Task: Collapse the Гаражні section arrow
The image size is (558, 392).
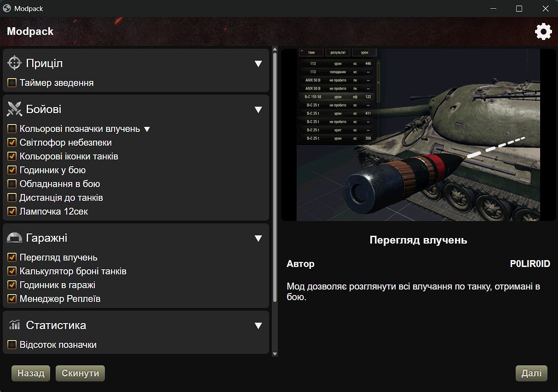Action: (x=258, y=239)
